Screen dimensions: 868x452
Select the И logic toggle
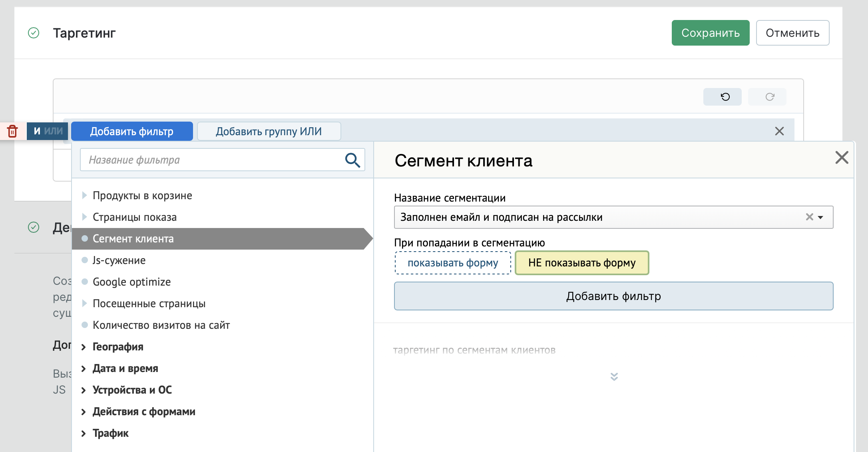37,131
